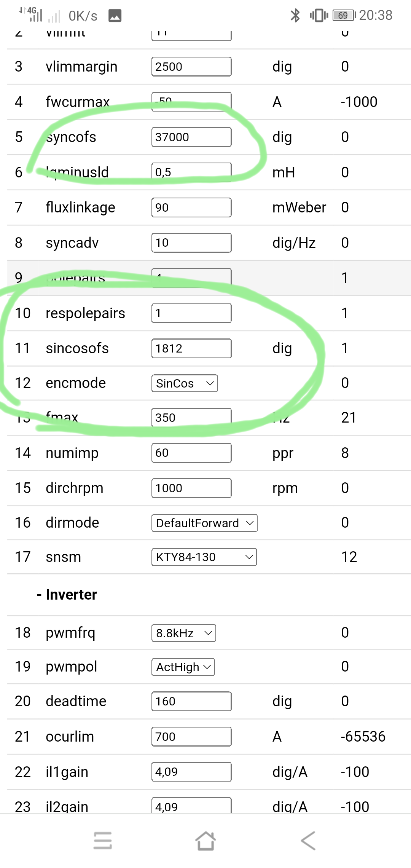The height and width of the screenshot is (868, 411).
Task: Edit the deadtime 160 input
Action: point(191,701)
